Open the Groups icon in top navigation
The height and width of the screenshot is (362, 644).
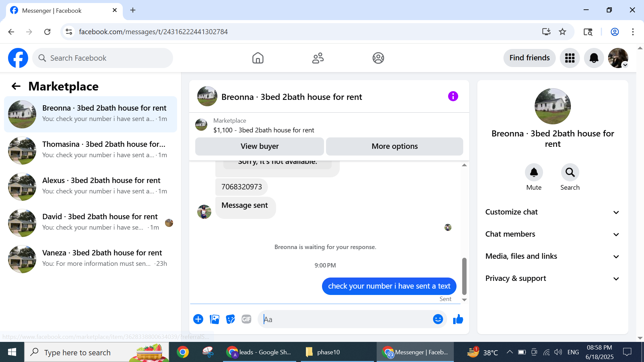(x=378, y=58)
